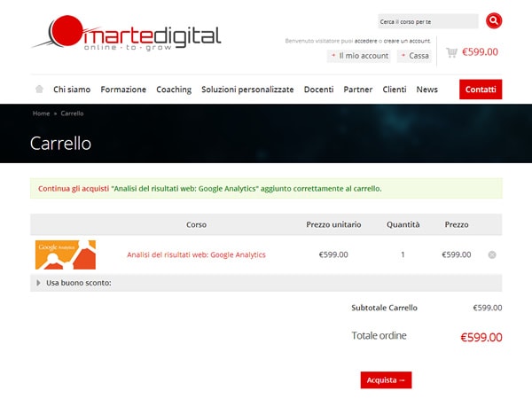This screenshot has width=532, height=399.
Task: Open Il mio account
Action: (359, 56)
